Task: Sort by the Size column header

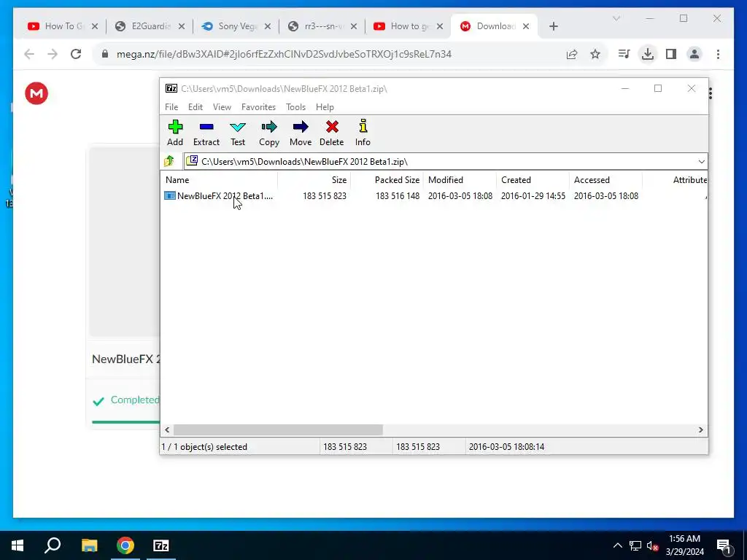Action: tap(314, 180)
